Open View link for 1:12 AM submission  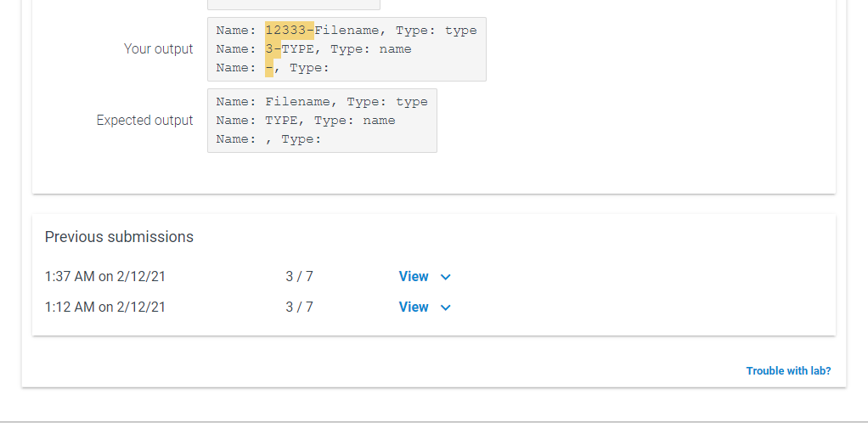414,307
